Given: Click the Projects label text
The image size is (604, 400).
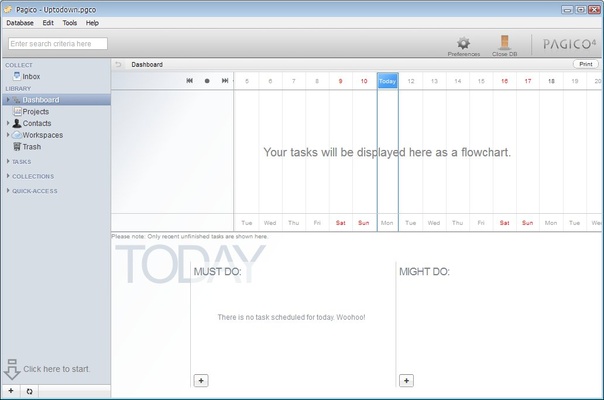Looking at the screenshot, I should pos(36,111).
